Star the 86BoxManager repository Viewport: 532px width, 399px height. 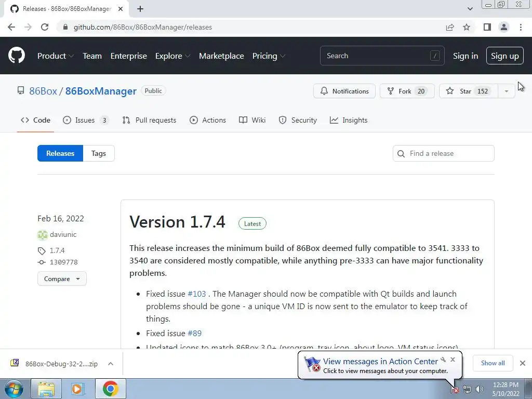tap(469, 91)
